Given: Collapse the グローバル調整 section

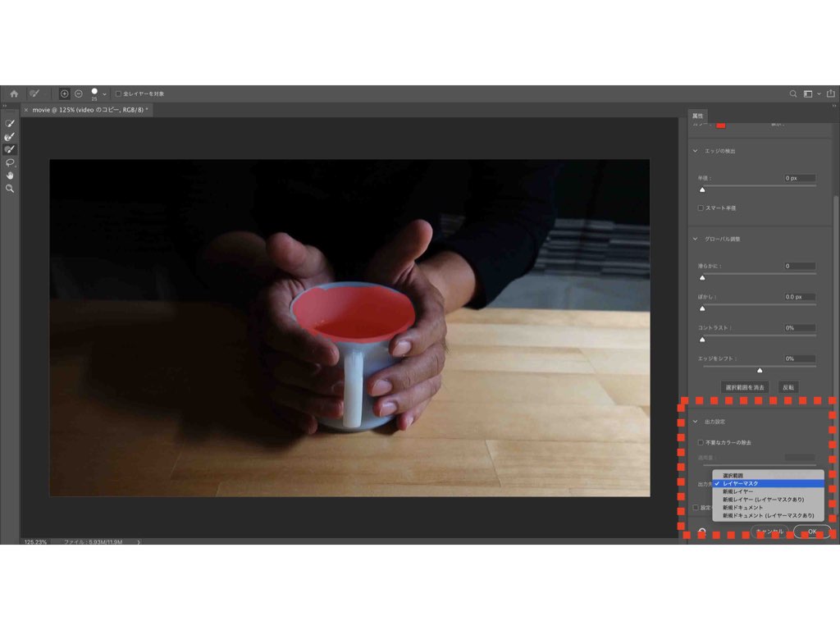Looking at the screenshot, I should click(696, 239).
